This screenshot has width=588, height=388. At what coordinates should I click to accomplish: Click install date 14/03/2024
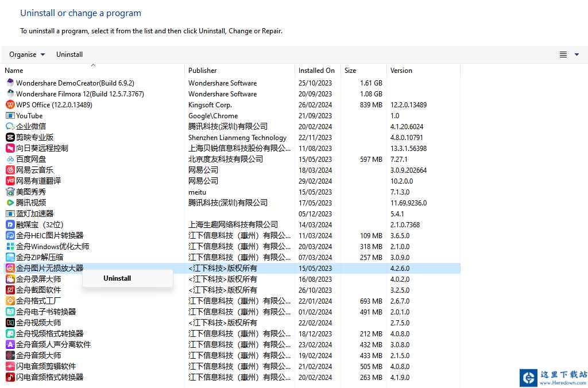[x=315, y=225]
